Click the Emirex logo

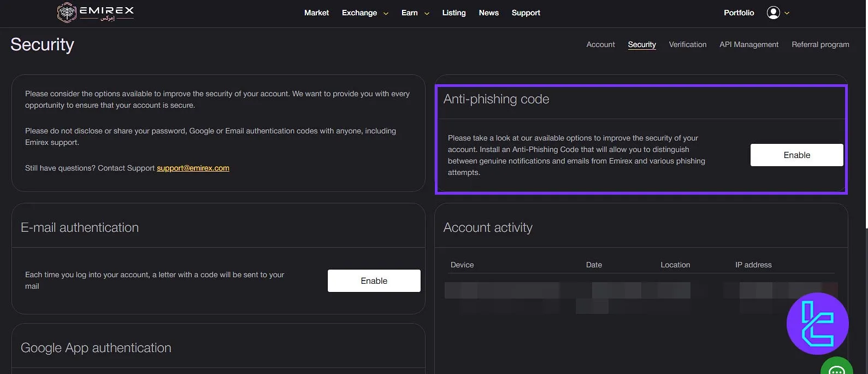pyautogui.click(x=96, y=13)
